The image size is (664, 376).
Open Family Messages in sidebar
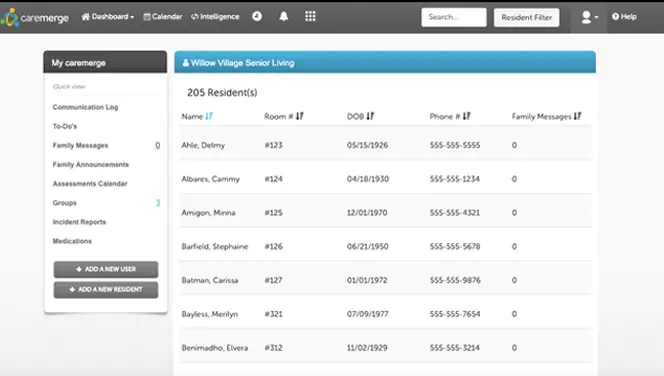(x=80, y=145)
